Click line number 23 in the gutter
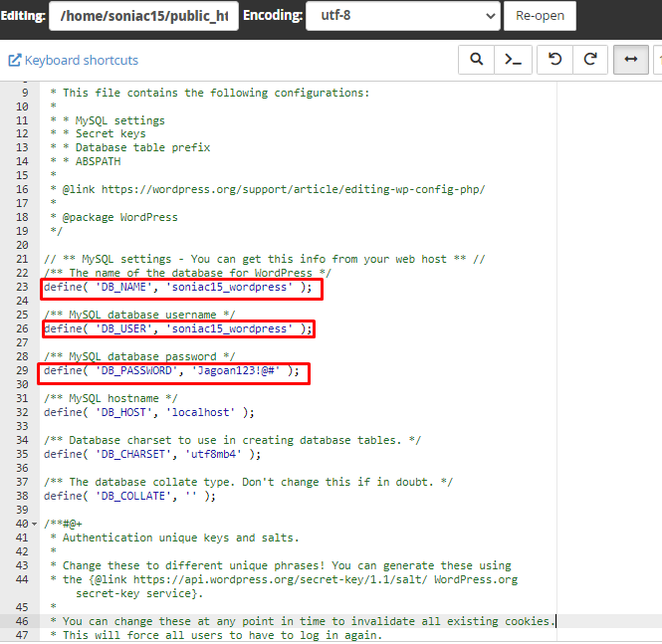This screenshot has height=644, width=662. click(22, 287)
